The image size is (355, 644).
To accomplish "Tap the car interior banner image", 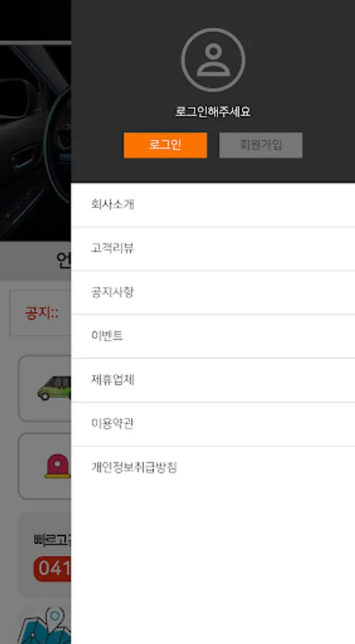I will tap(35, 143).
